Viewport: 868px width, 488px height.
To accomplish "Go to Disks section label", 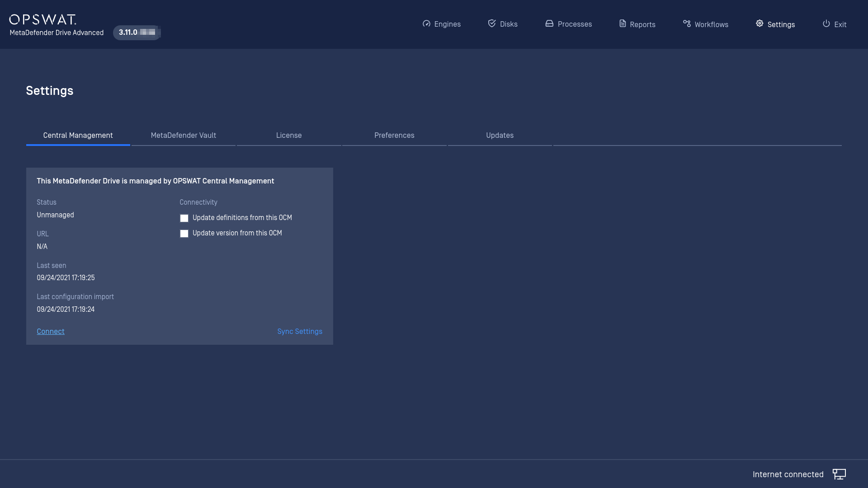I will click(509, 24).
